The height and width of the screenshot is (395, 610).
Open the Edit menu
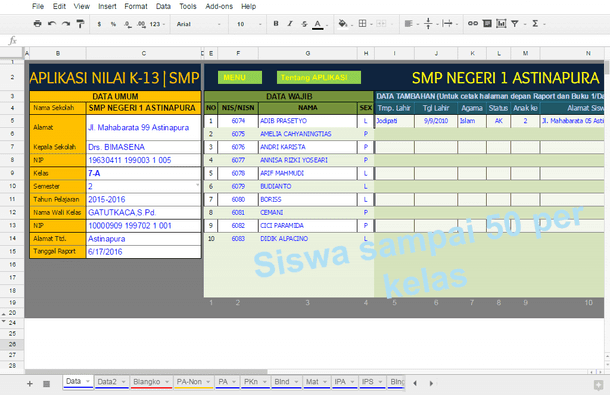tap(59, 6)
